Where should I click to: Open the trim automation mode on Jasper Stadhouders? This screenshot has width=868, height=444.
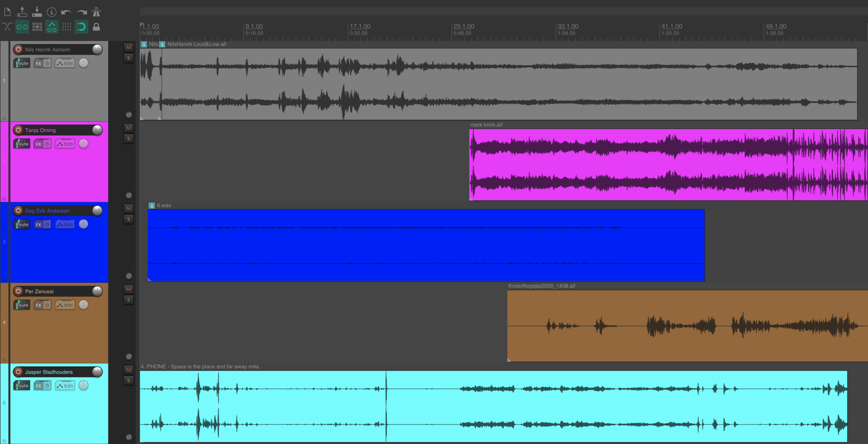coord(65,385)
